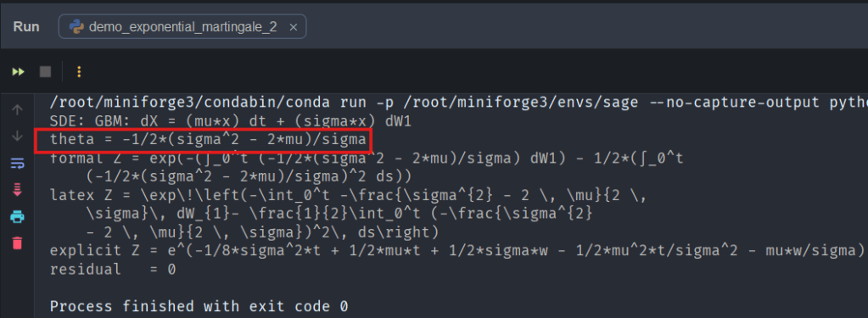Click the 'residual = 0' output line
Screen dimensions: 868x318
pos(113,270)
